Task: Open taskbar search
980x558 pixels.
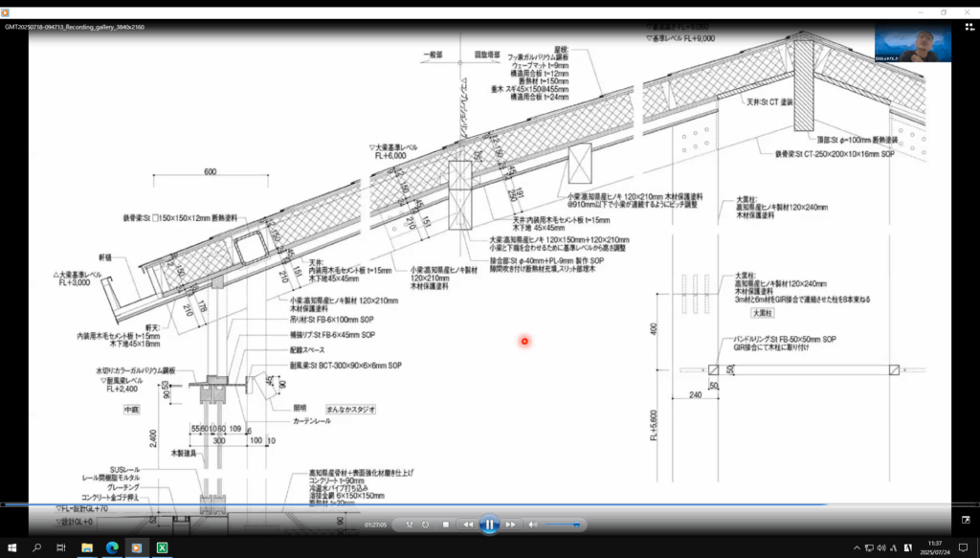Action: point(36,547)
